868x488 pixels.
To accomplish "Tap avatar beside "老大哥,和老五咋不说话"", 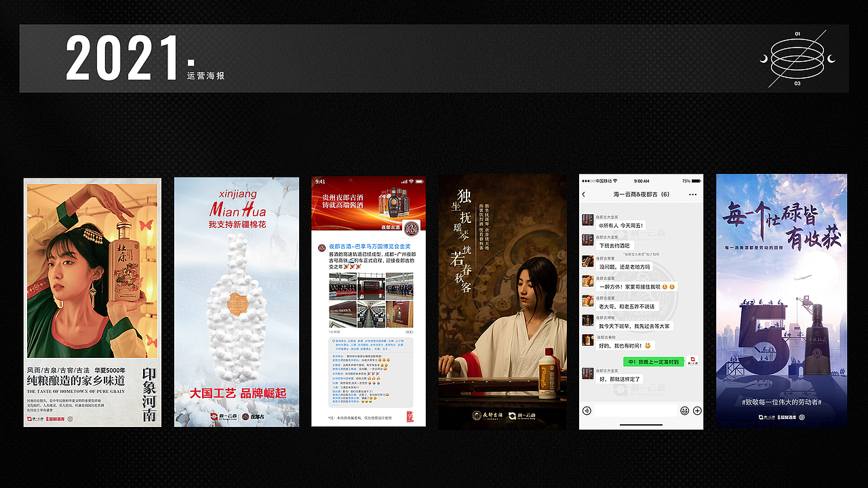I will point(588,301).
